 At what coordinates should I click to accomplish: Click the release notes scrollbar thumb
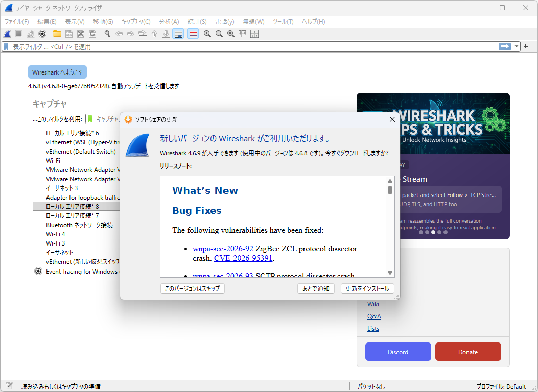(390, 190)
